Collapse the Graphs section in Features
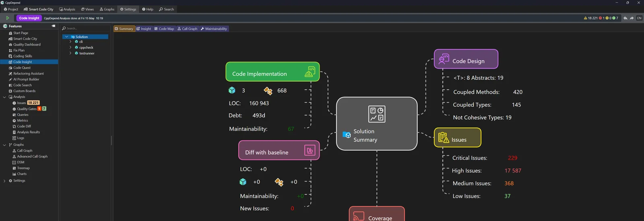The height and width of the screenshot is (221, 644). click(x=4, y=145)
